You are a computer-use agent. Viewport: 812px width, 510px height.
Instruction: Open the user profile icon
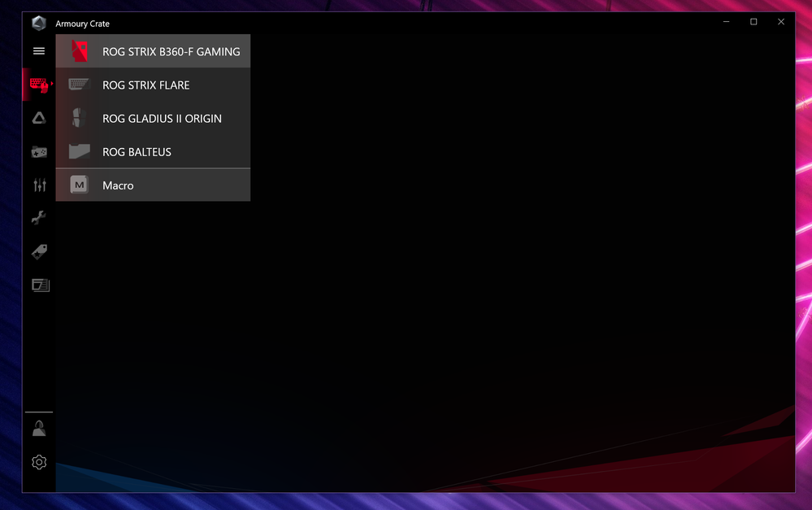click(39, 428)
